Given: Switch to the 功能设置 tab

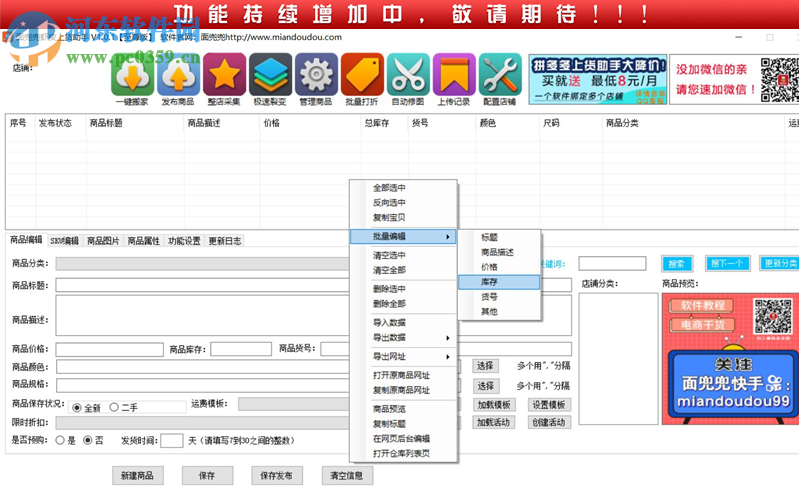Looking at the screenshot, I should tap(184, 241).
